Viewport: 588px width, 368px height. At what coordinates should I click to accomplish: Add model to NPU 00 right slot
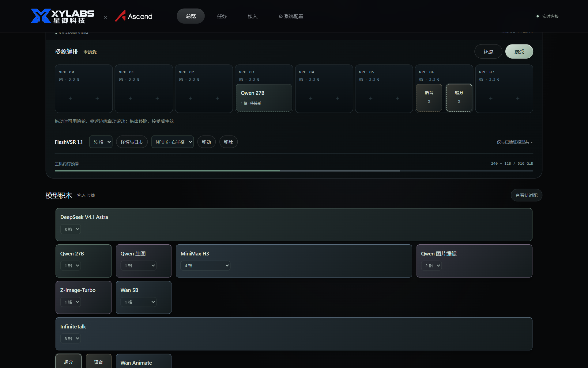click(97, 98)
